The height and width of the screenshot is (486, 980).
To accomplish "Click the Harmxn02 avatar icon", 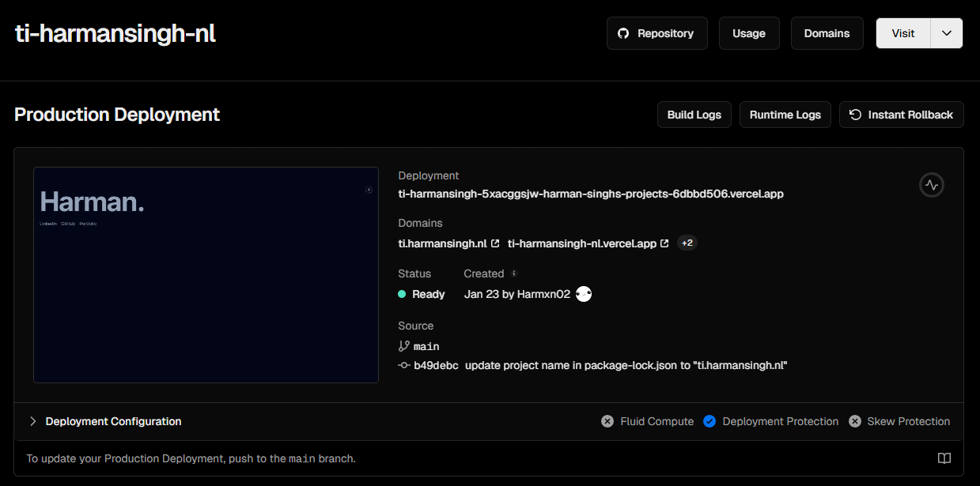I will pyautogui.click(x=584, y=294).
